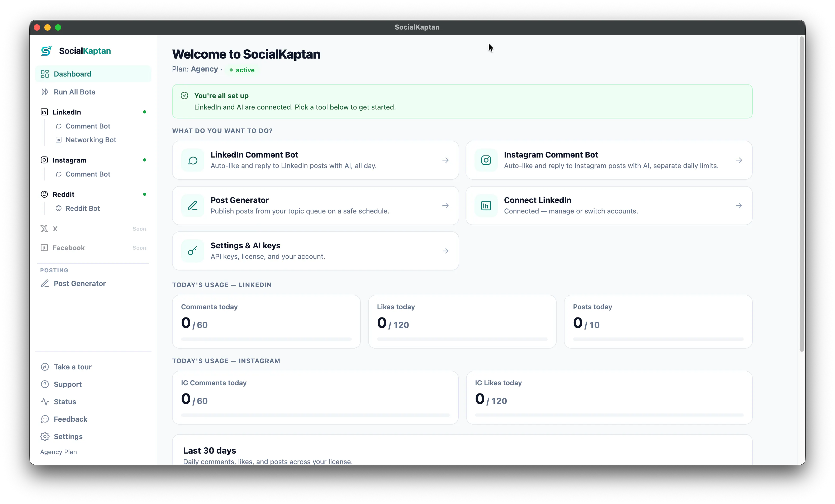This screenshot has width=835, height=504.
Task: Click the LinkedIn connected status dot
Action: tap(145, 112)
